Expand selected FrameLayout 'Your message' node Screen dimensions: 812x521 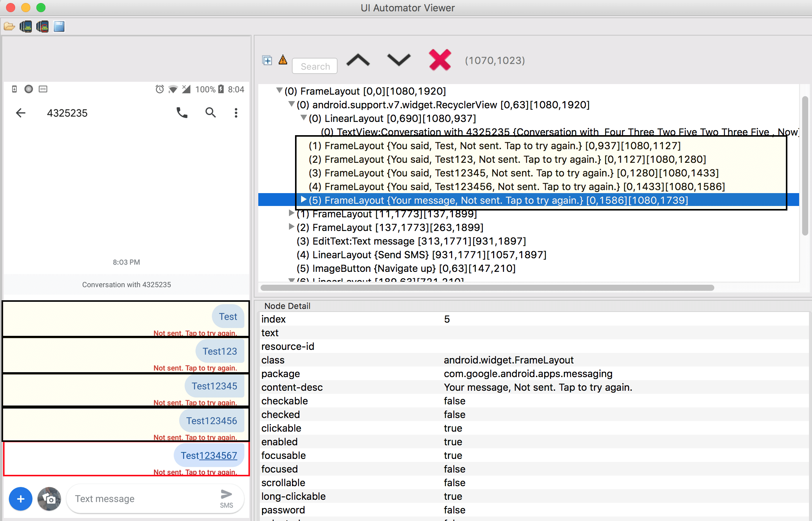(x=303, y=200)
